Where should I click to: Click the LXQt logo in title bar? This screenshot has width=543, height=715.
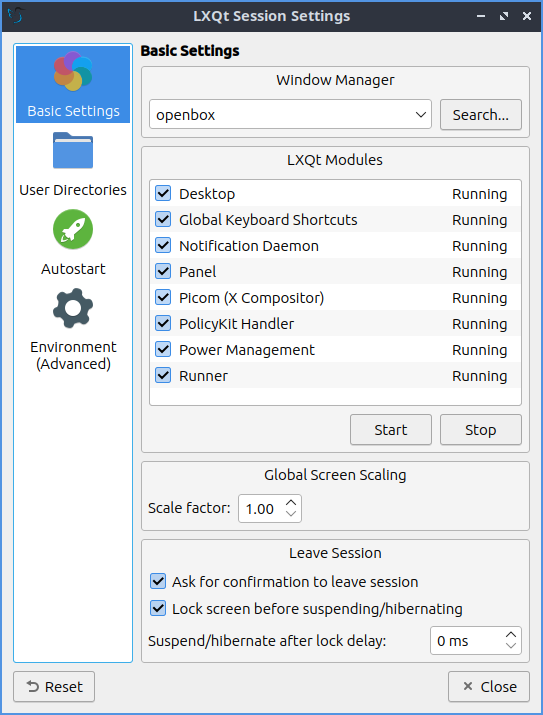pos(16,16)
